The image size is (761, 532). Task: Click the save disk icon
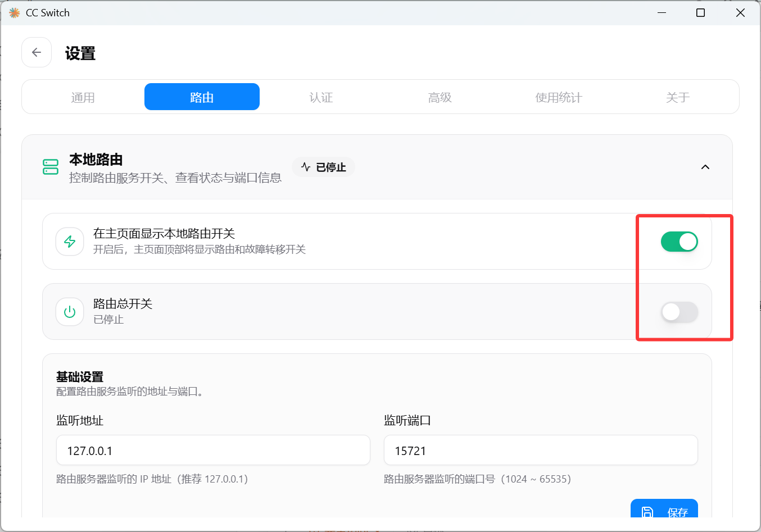click(647, 512)
